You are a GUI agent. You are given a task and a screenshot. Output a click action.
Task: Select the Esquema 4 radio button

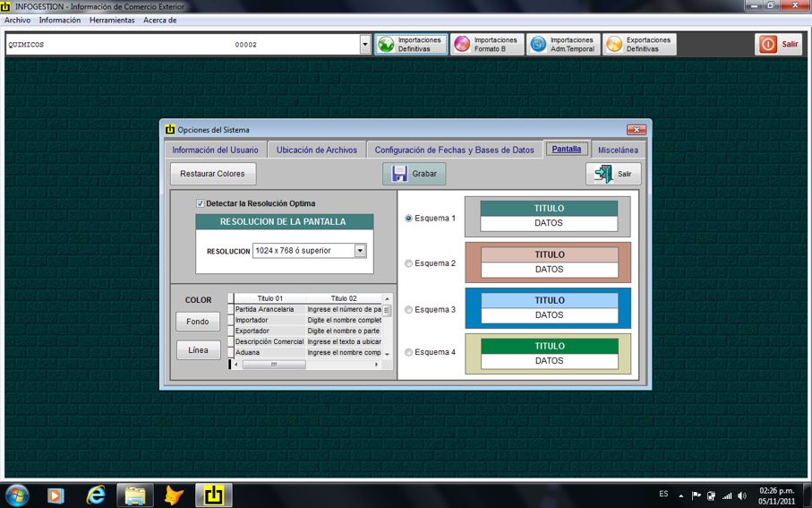[409, 352]
